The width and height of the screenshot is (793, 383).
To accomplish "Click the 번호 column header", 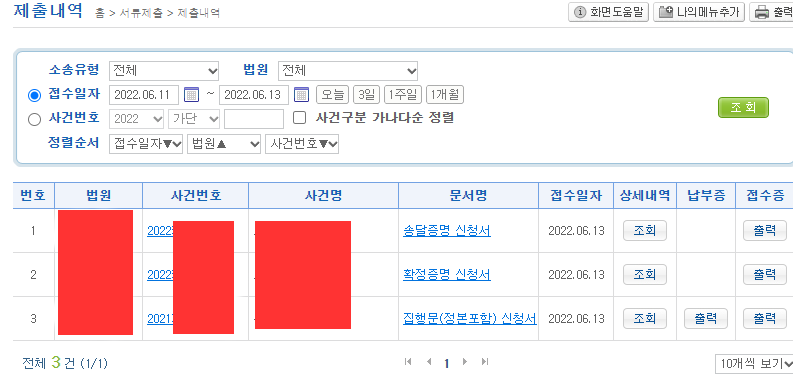I will tap(33, 195).
